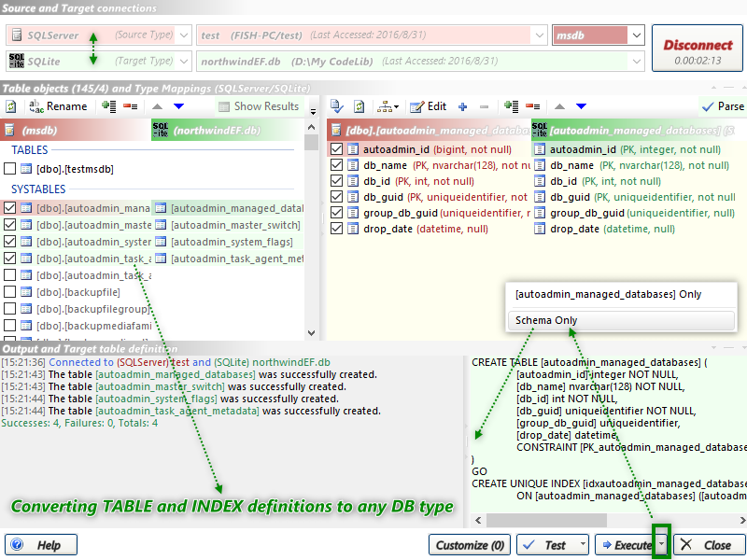This screenshot has width=747, height=560.
Task: Check the [dbo].[testmsdb] table checkbox
Action: (9, 169)
